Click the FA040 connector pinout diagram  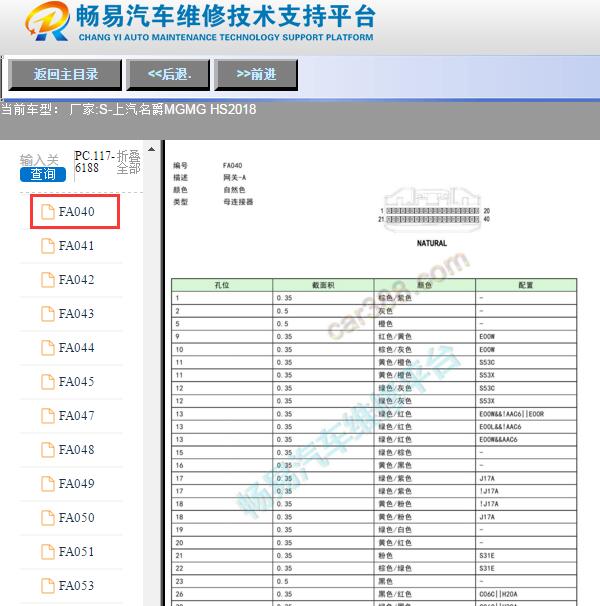tap(433, 210)
